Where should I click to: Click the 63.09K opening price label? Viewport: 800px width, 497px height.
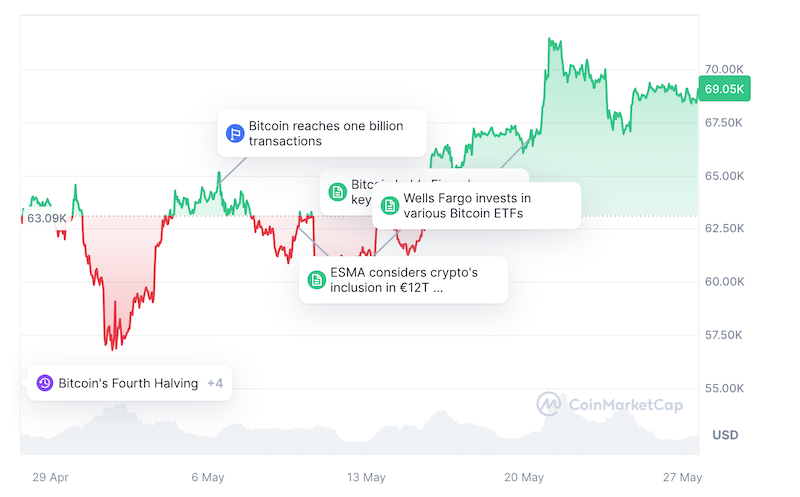tap(47, 218)
